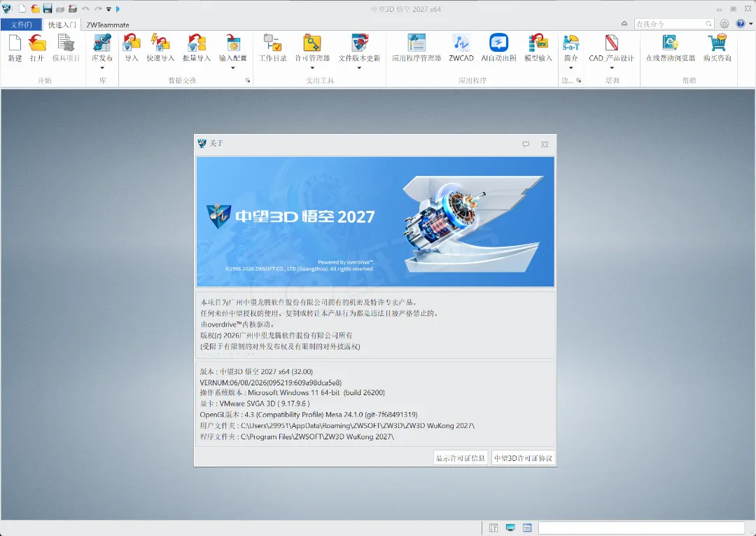
Task: Open the 应用程序管理器 application manager
Action: click(416, 48)
